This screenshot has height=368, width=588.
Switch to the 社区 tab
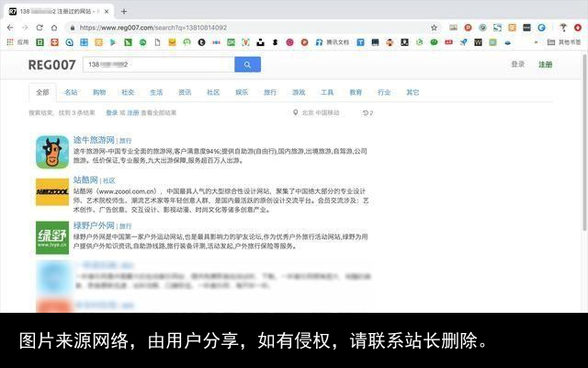tap(213, 92)
